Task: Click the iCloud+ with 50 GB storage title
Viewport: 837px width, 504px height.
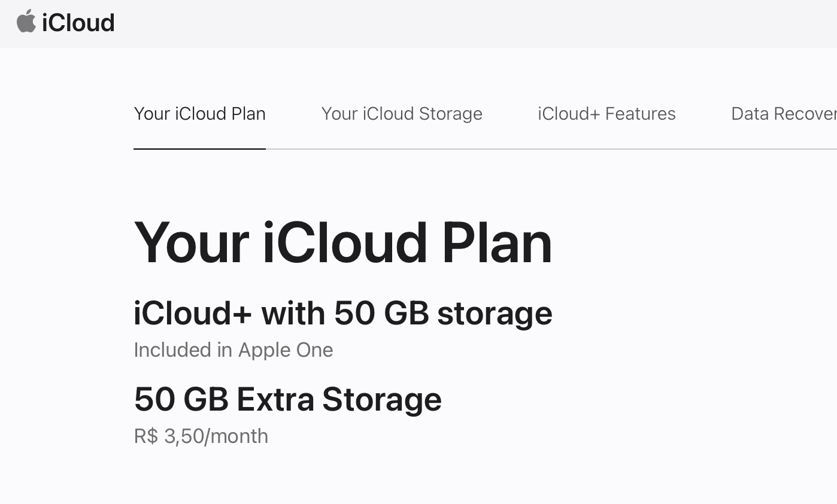Action: pos(342,313)
